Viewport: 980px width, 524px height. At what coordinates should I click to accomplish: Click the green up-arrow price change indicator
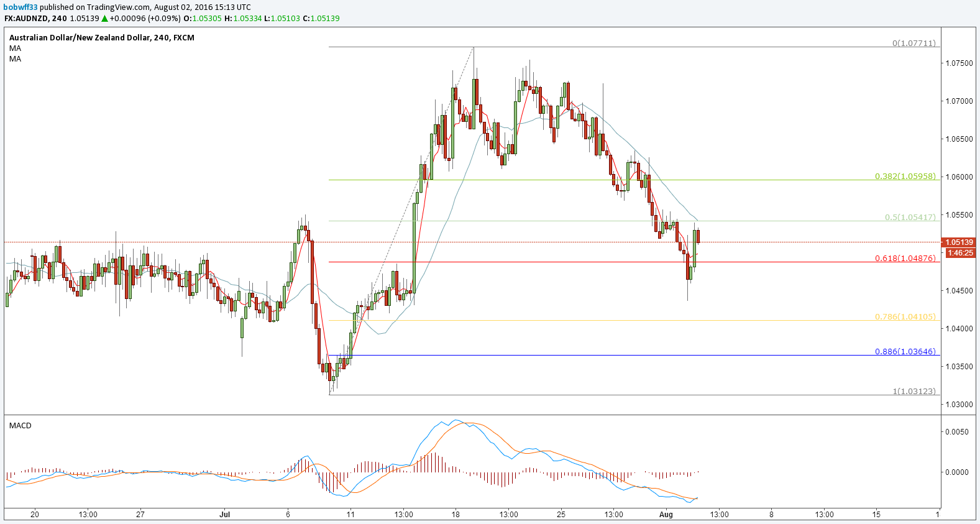[104, 19]
